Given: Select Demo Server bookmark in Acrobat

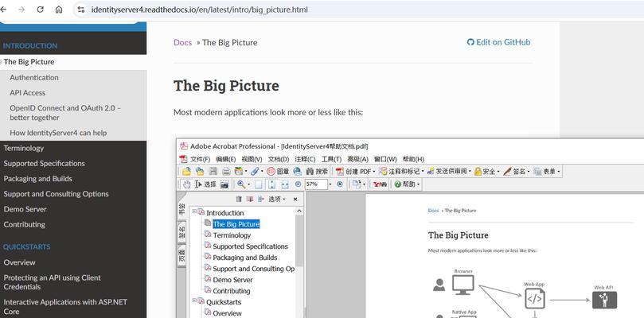Looking at the screenshot, I should tap(232, 279).
